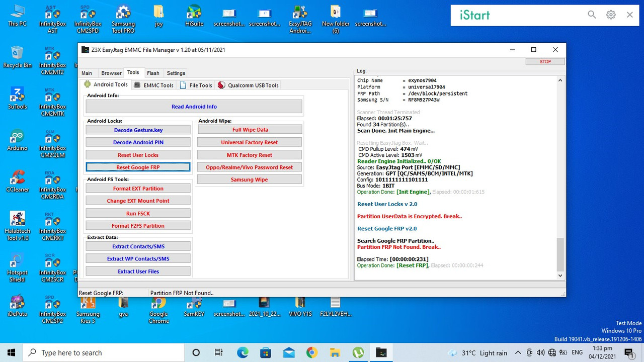Viewport: 644px width, 362px height.
Task: Click the Full Wipe Data button
Action: [250, 130]
